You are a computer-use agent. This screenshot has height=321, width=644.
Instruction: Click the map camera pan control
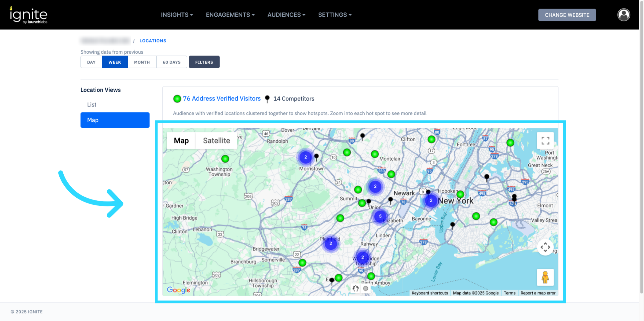(x=545, y=247)
